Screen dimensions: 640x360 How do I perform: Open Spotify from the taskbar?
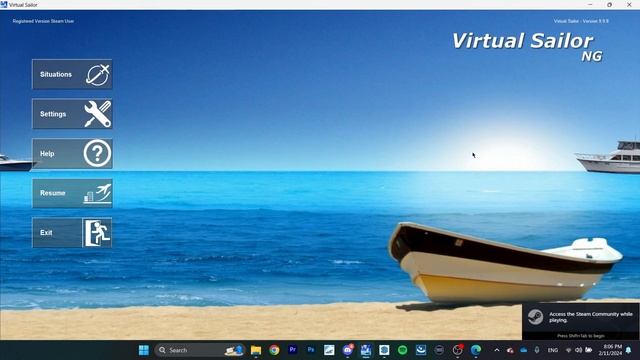[x=402, y=350]
